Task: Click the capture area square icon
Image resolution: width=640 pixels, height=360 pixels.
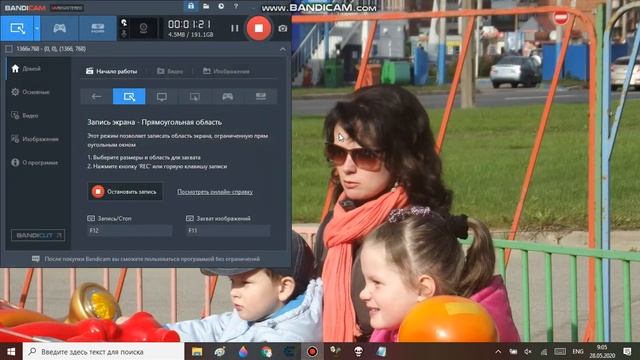Action: [x=9, y=49]
